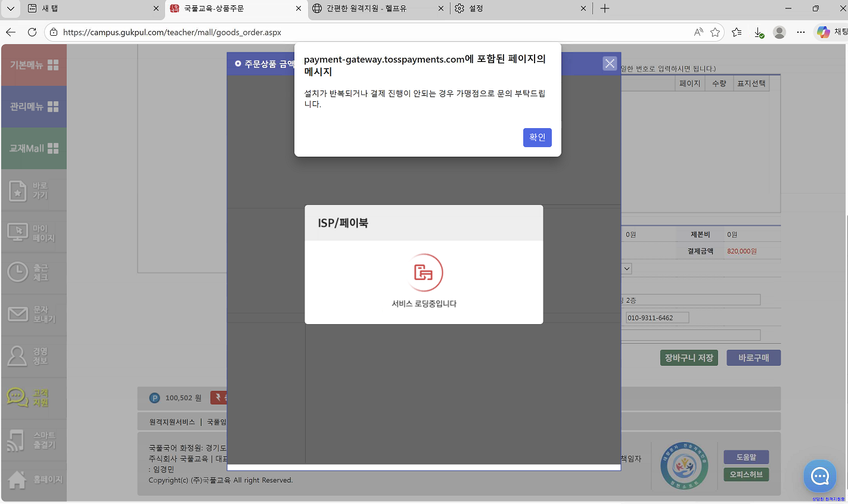848x504 pixels.
Task: Open the 도움말 button in footer
Action: click(x=746, y=457)
